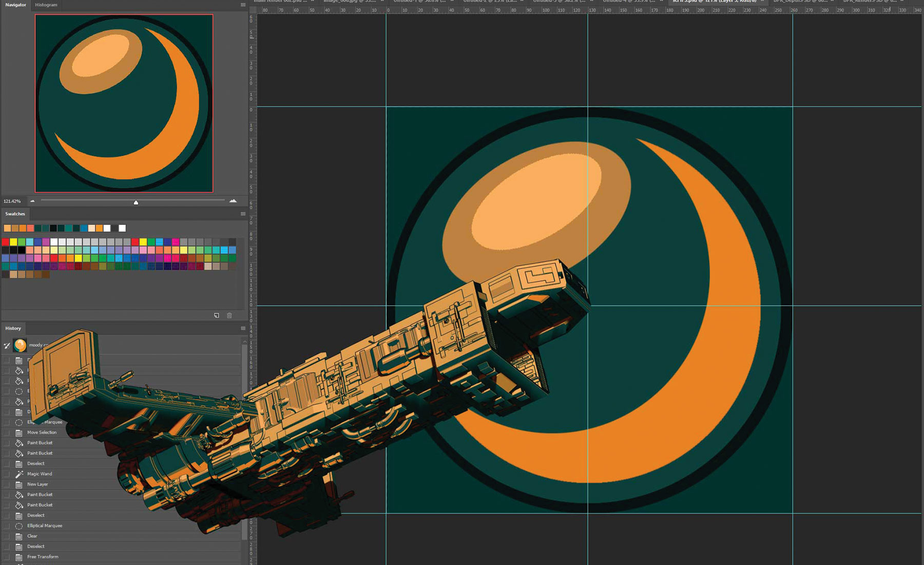The height and width of the screenshot is (565, 924).
Task: Click the document icon of the Clear state
Action: 19,536
